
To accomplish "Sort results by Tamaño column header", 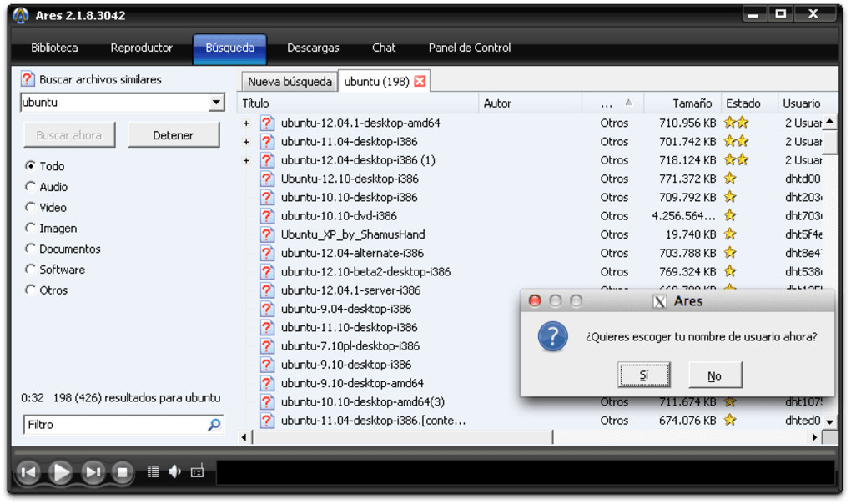I will pyautogui.click(x=682, y=103).
